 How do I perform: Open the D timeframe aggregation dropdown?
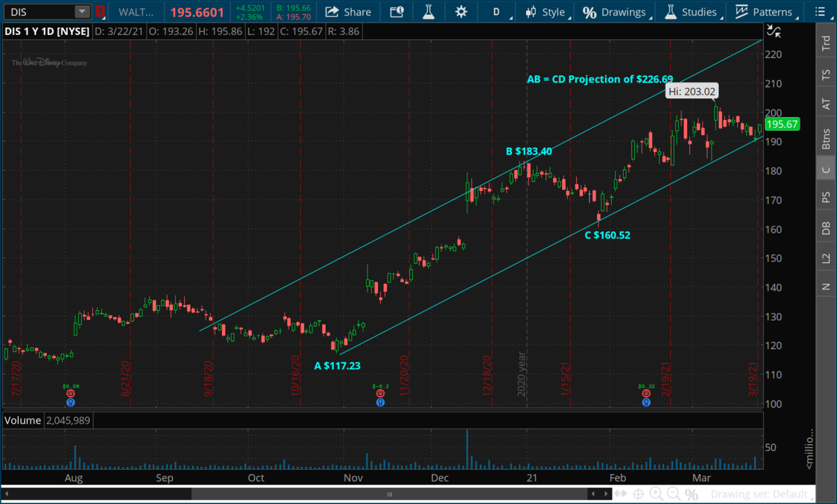coord(497,12)
